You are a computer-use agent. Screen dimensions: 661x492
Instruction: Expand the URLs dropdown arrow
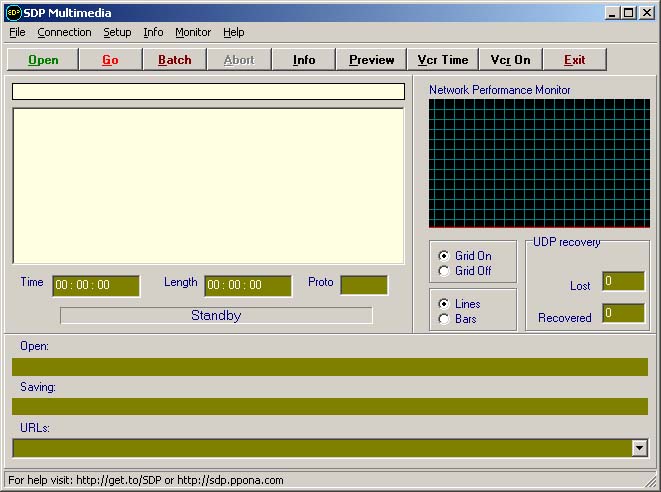click(640, 448)
